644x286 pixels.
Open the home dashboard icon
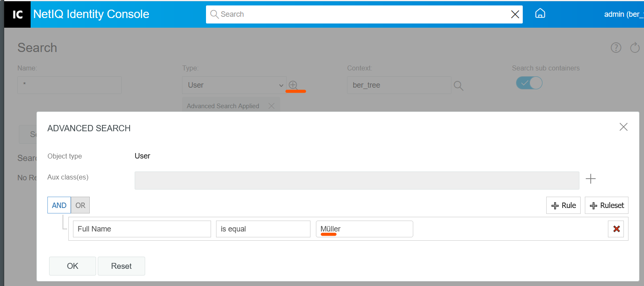(540, 13)
